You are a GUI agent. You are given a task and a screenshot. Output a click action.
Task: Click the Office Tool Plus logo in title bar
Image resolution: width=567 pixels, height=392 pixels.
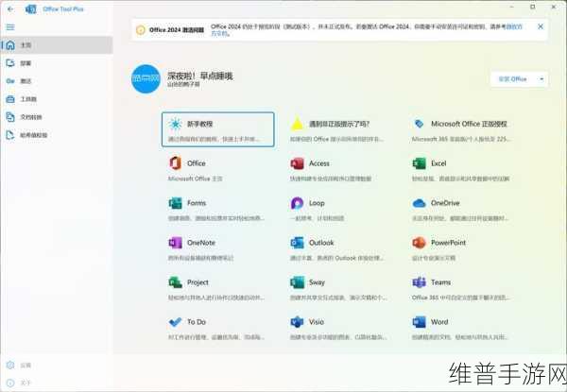pyautogui.click(x=31, y=9)
